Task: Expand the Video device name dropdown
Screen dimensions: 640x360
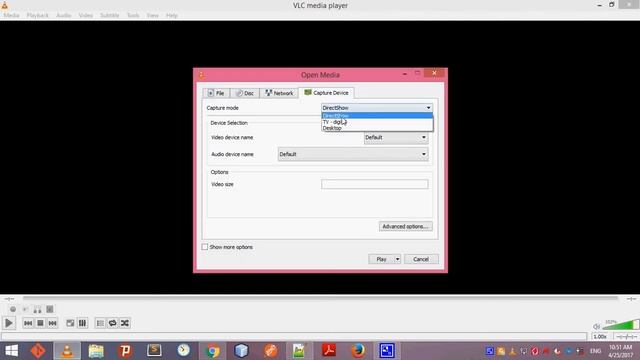Action: (396, 138)
